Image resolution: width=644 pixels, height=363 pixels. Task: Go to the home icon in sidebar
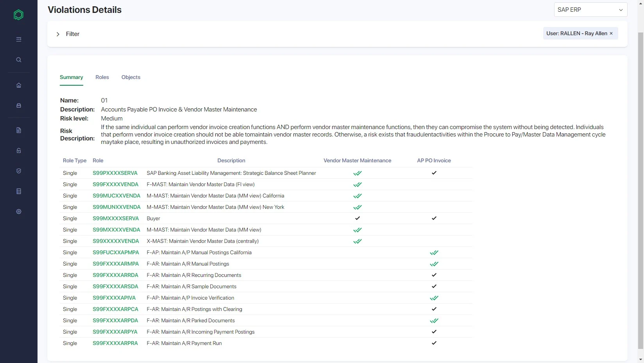[x=18, y=85]
